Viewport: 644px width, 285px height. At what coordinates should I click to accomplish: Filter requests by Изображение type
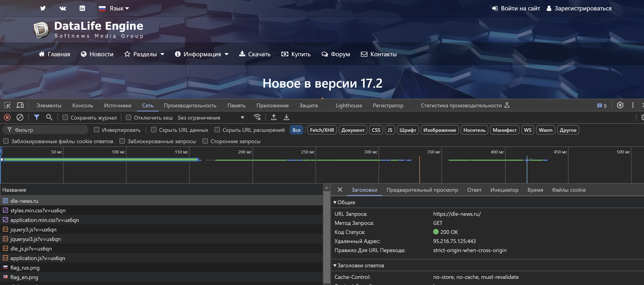440,130
